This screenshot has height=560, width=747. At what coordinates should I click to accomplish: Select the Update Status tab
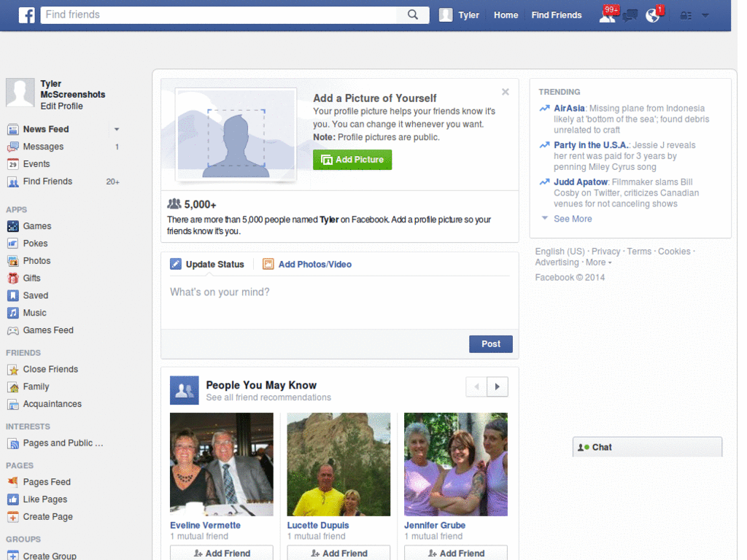tap(207, 264)
